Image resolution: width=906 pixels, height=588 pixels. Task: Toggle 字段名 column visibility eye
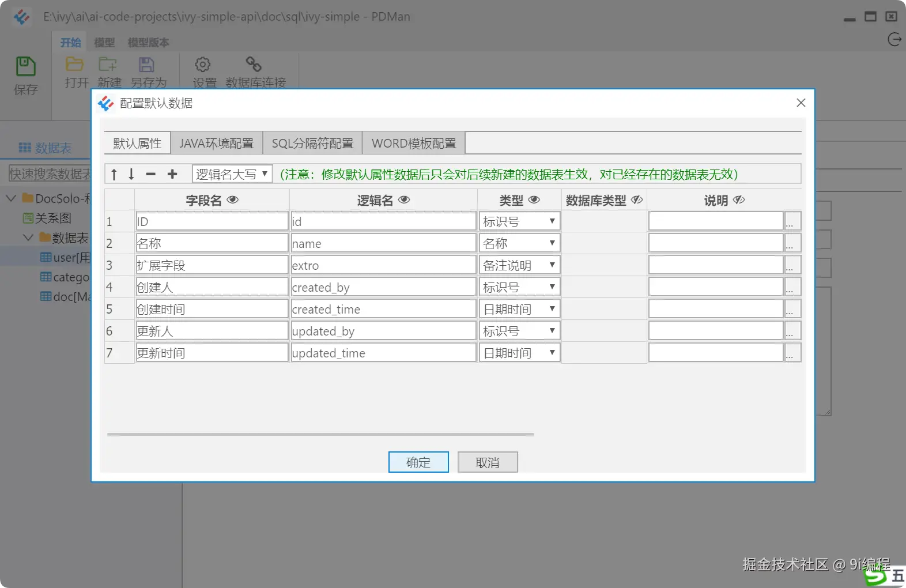tap(233, 199)
